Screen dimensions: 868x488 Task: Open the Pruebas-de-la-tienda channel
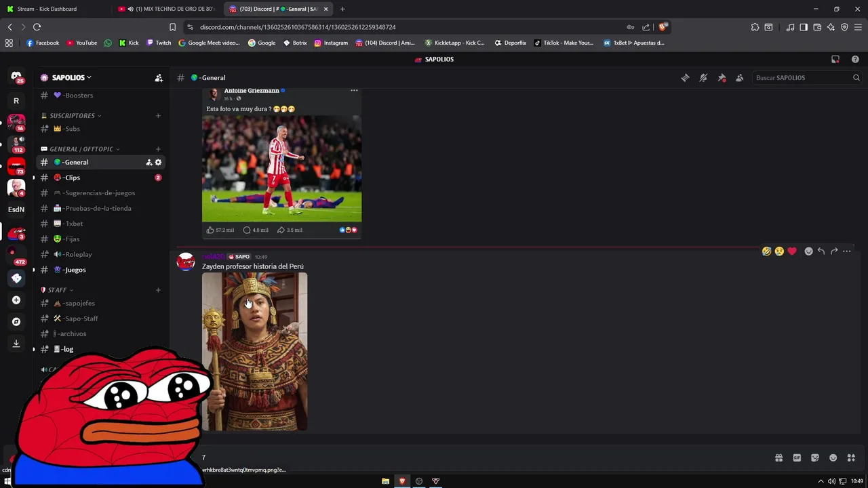100,208
